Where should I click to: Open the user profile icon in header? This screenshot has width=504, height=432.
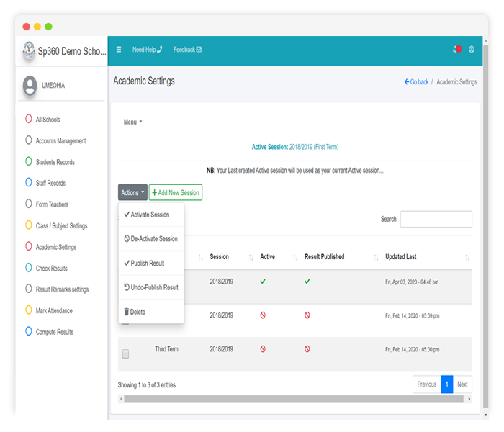[471, 49]
